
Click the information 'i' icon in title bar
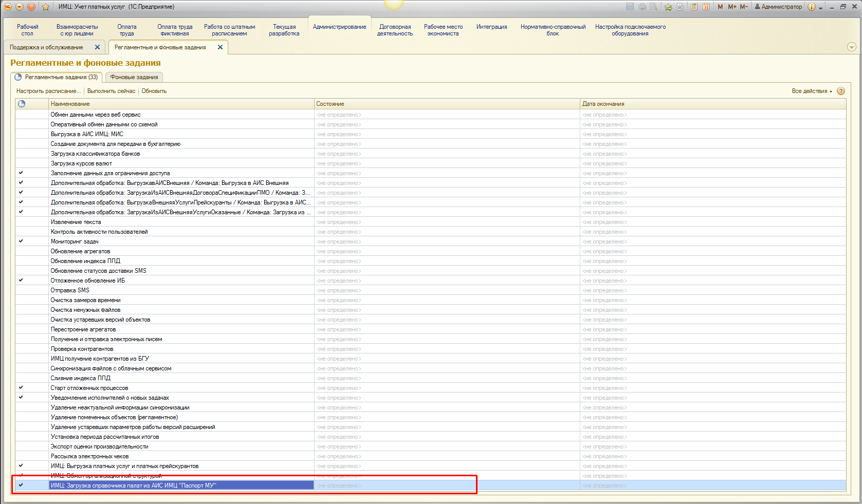point(812,7)
